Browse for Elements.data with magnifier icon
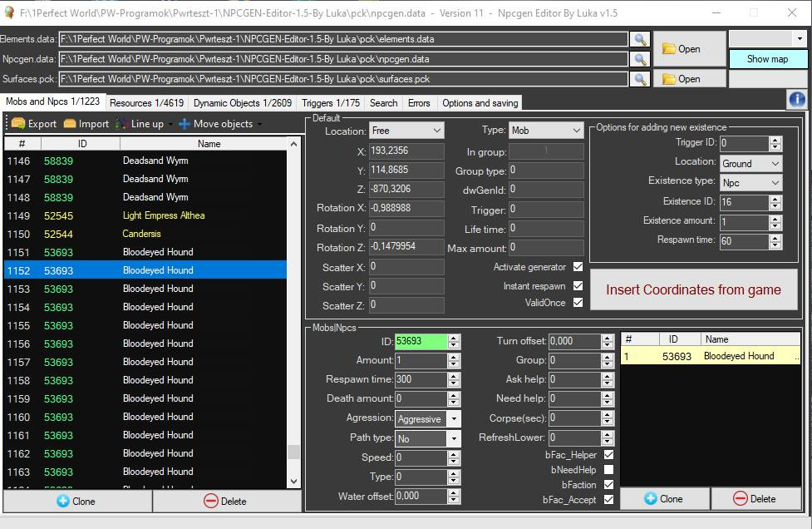Viewport: 812px width, 529px height. (x=640, y=39)
